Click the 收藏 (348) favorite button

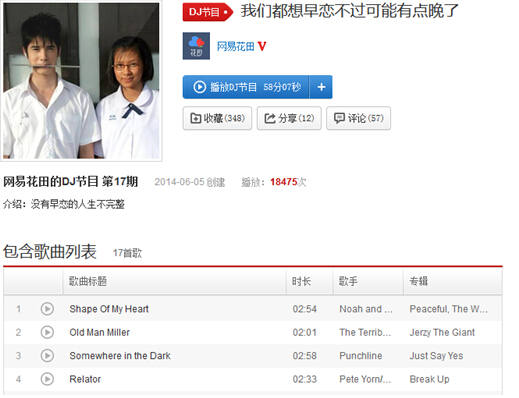[x=217, y=118]
